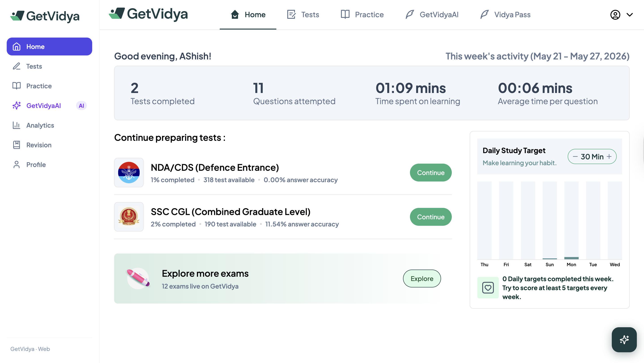
Task: Decrease daily study target with minus
Action: click(575, 156)
